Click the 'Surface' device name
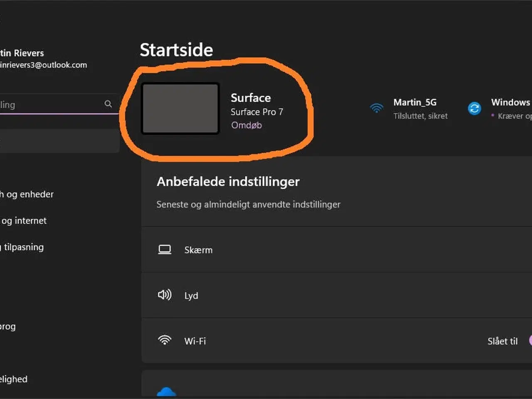This screenshot has height=399, width=532. pos(251,98)
